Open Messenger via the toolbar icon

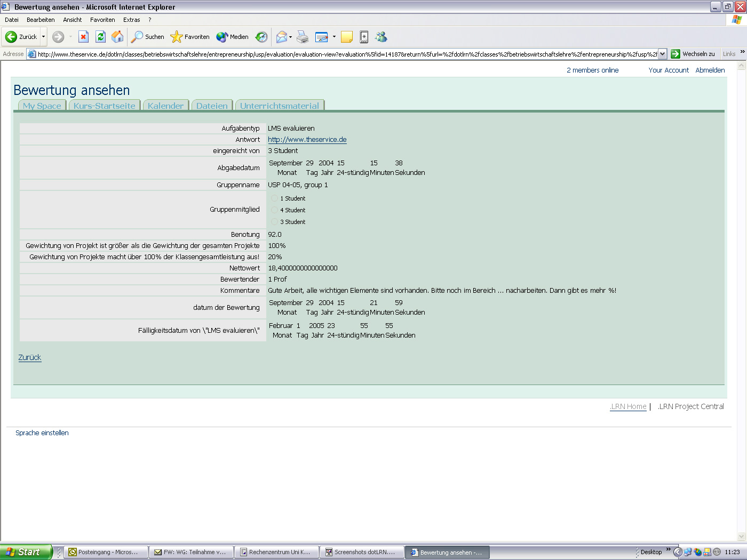click(x=381, y=37)
